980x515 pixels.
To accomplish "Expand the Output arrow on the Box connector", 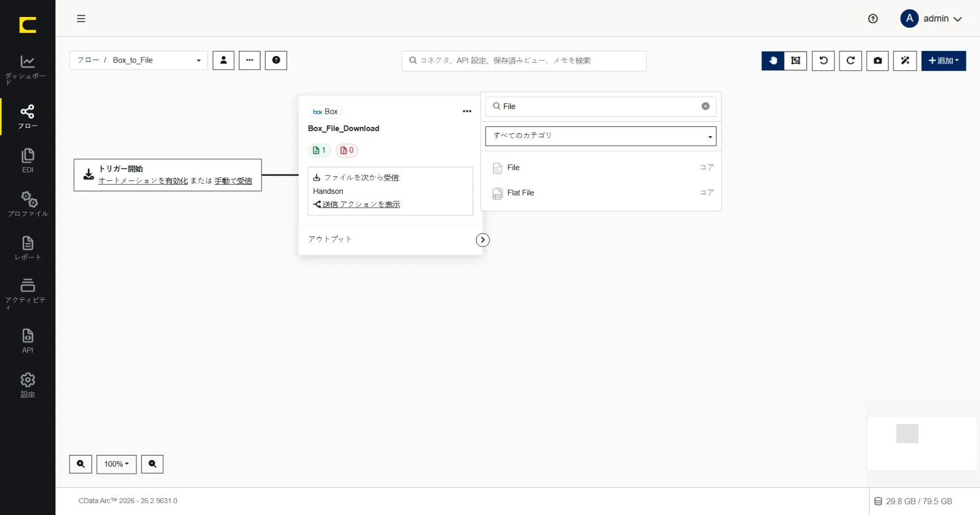I will point(482,240).
